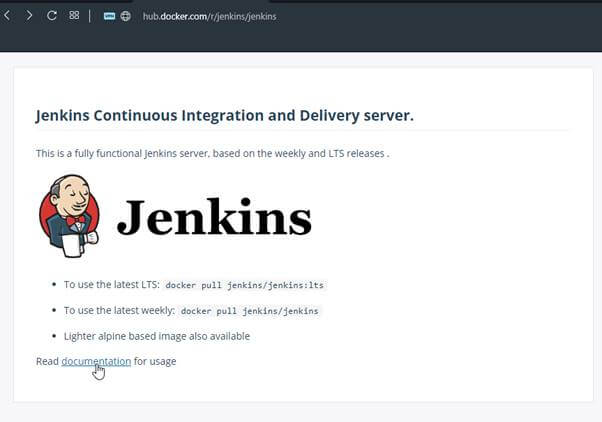Click the large Jenkins wordmark
This screenshot has height=422, width=602.
[214, 217]
